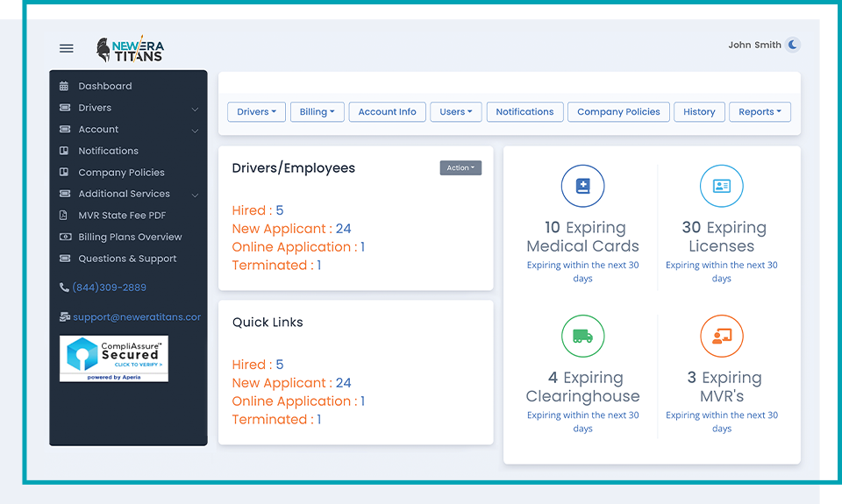842x504 pixels.
Task: Open Billing Plans Overview in sidebar
Action: coord(130,237)
